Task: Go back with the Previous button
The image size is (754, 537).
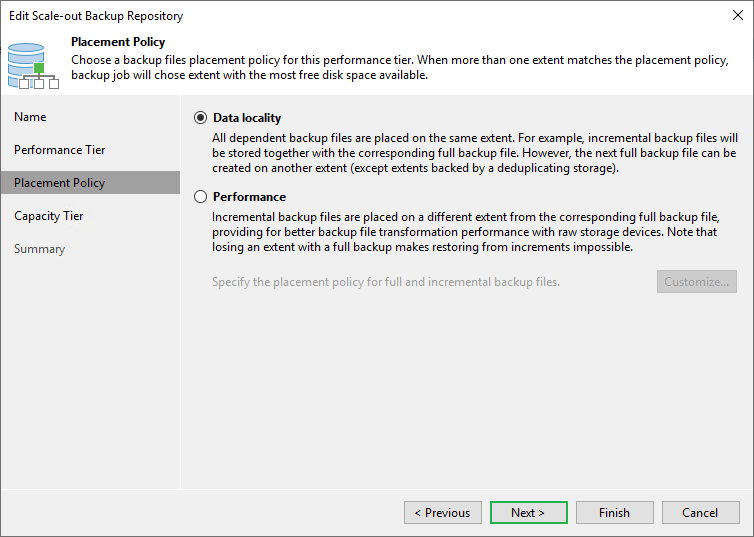Action: point(443,513)
